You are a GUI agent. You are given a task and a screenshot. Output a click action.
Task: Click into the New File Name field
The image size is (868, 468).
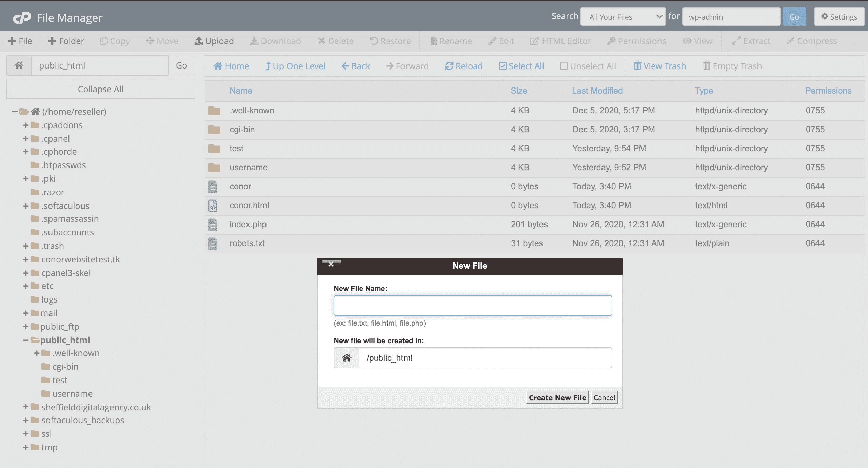[x=473, y=306]
